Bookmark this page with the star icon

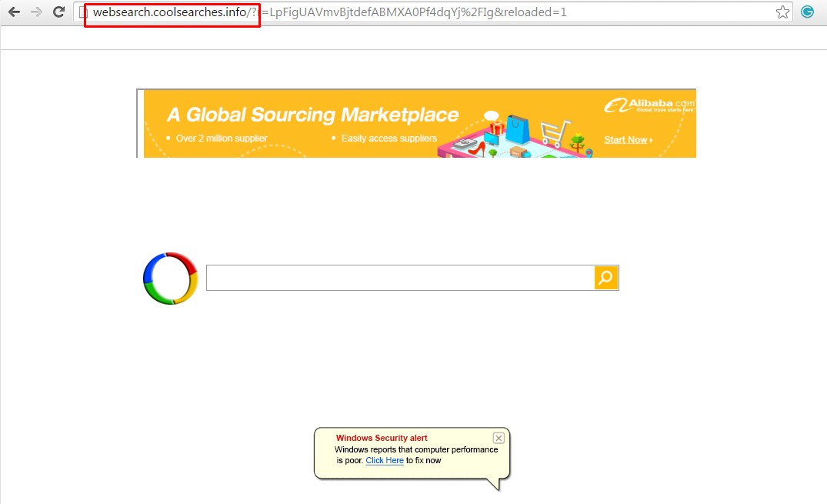[782, 12]
